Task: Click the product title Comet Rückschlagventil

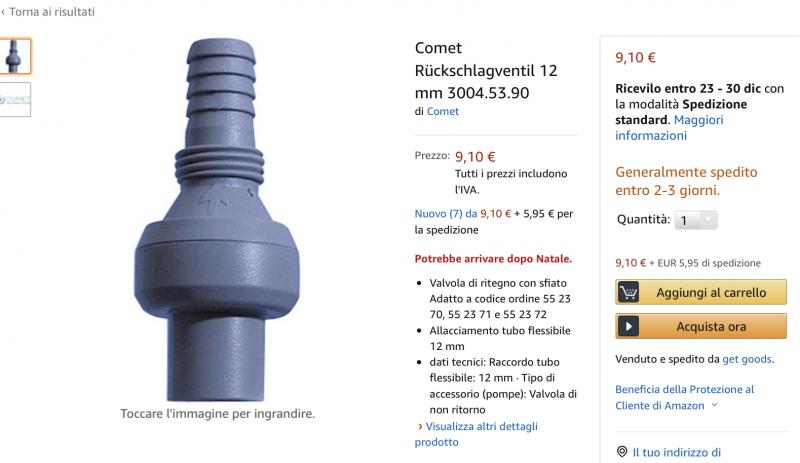Action: point(485,70)
